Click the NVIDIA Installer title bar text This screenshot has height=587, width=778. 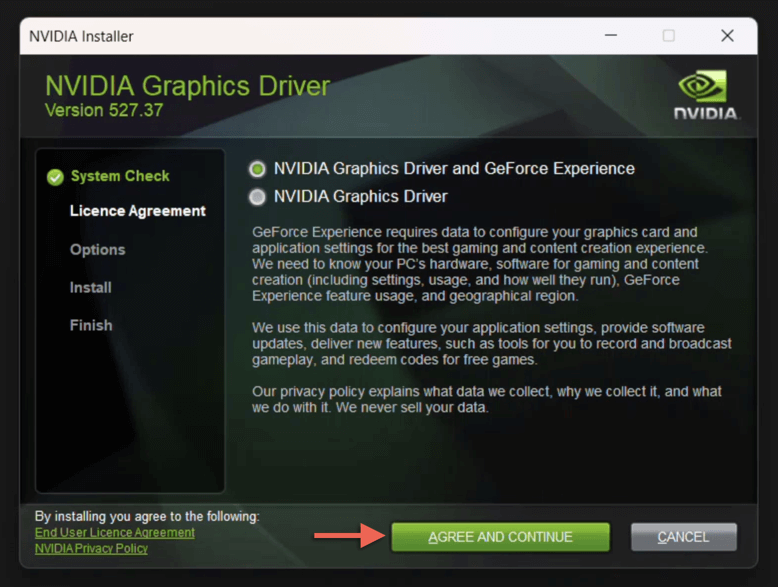pyautogui.click(x=81, y=36)
